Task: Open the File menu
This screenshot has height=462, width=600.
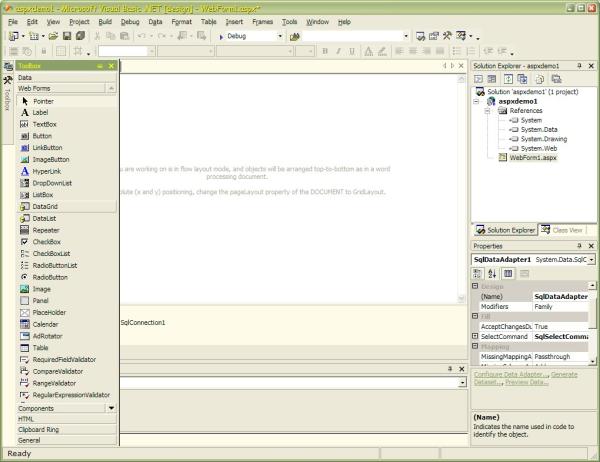Action: coord(13,22)
